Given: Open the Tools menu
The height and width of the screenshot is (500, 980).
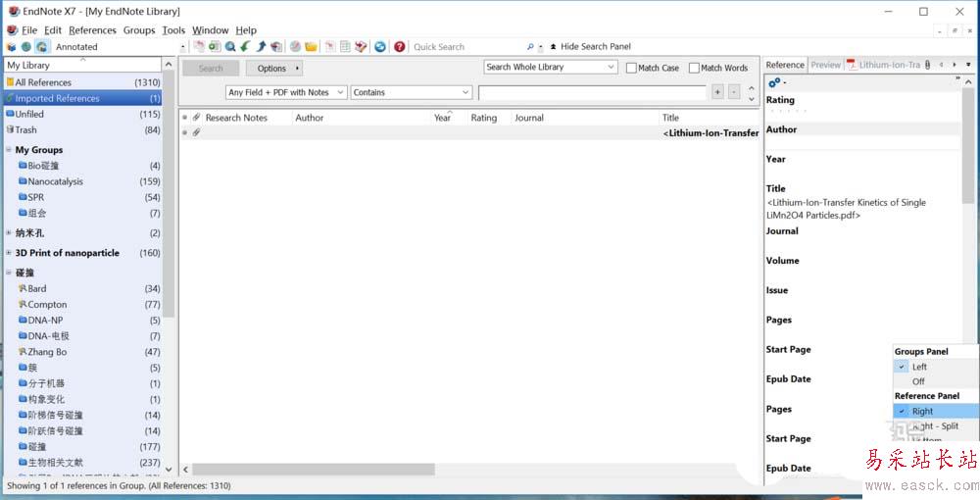Looking at the screenshot, I should [173, 30].
